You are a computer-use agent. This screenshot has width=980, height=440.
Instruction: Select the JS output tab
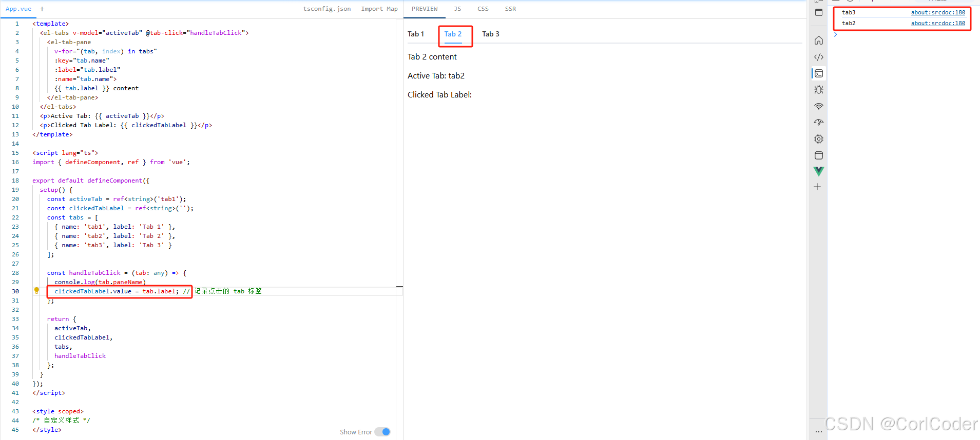pos(457,9)
